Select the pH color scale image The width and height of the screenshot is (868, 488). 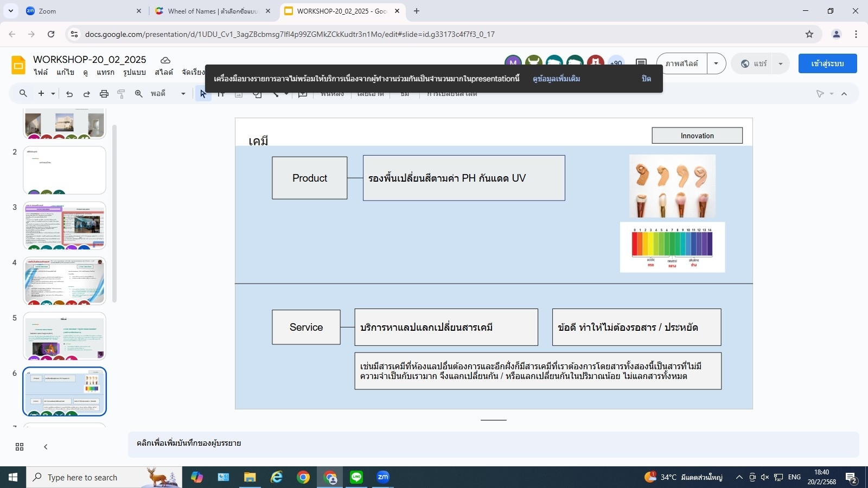pos(672,247)
